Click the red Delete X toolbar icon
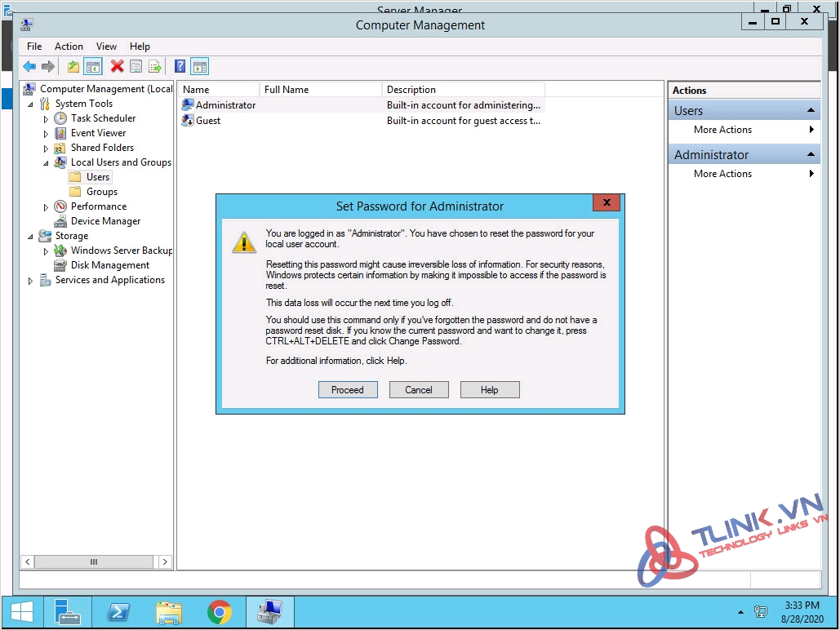 [x=117, y=67]
